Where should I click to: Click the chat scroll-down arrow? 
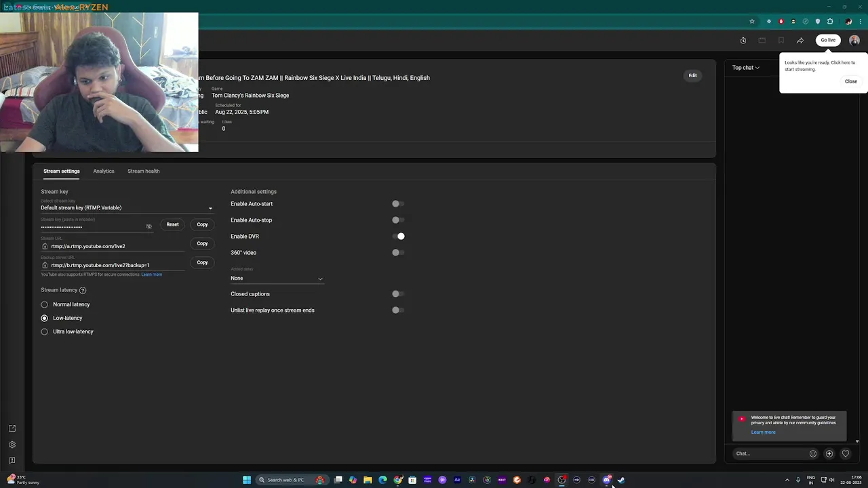(x=857, y=441)
